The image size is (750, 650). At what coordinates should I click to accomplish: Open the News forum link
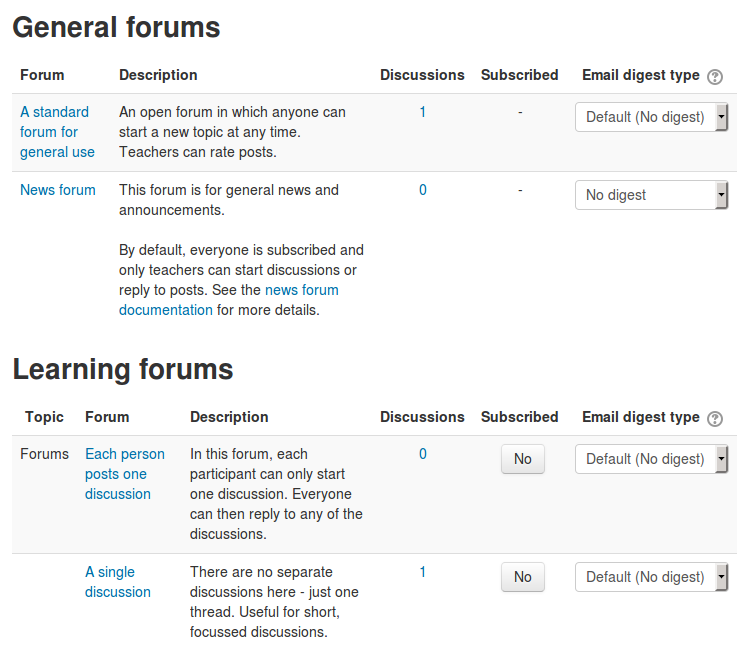(x=58, y=190)
